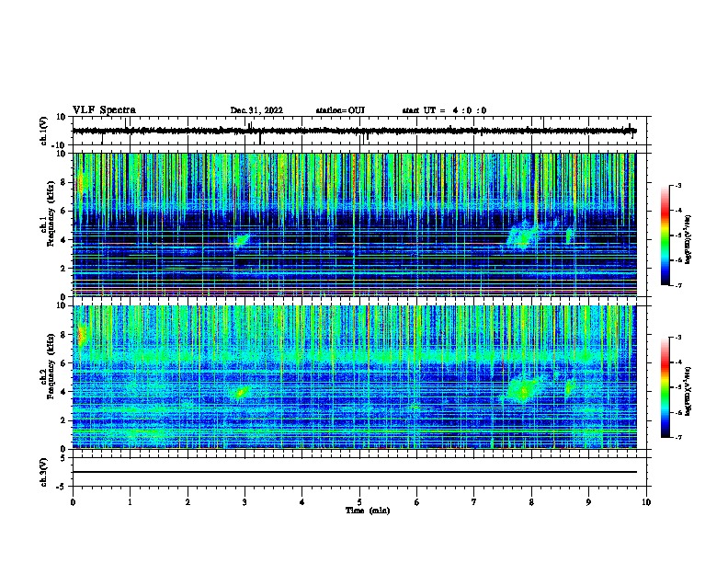Image resolution: width=728 pixels, height=563 pixels.
Task: Click the "ch.1(V)" waveform axis label
Action: point(44,131)
